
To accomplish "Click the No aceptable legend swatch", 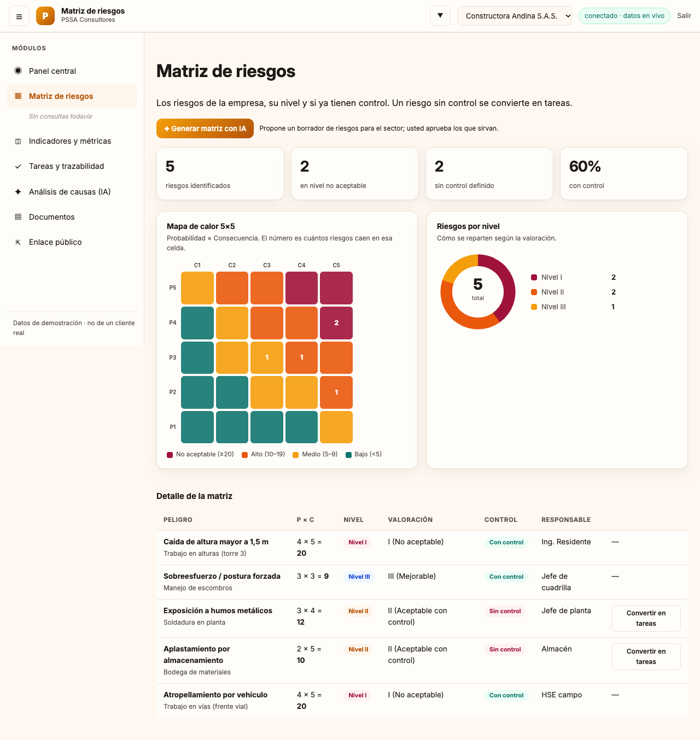I will coord(170,455).
